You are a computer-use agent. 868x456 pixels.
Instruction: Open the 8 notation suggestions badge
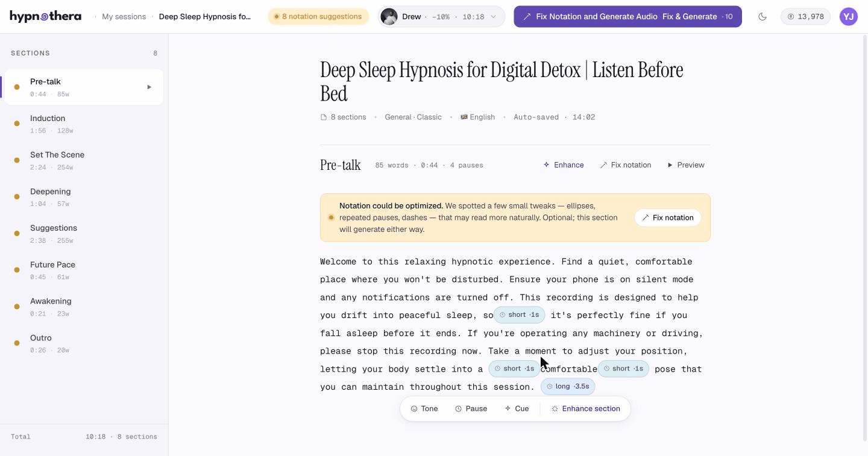coord(318,17)
